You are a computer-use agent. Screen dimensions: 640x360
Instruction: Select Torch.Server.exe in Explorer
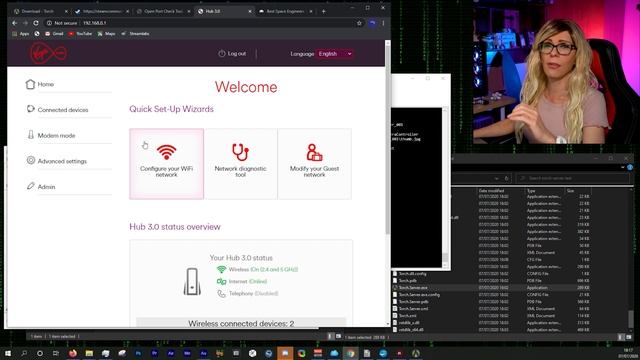(x=413, y=288)
